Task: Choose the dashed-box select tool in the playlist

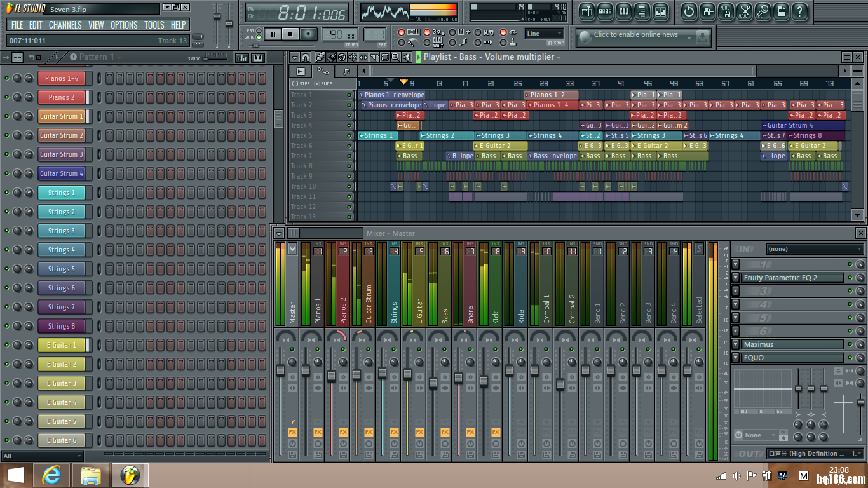Action: point(384,57)
